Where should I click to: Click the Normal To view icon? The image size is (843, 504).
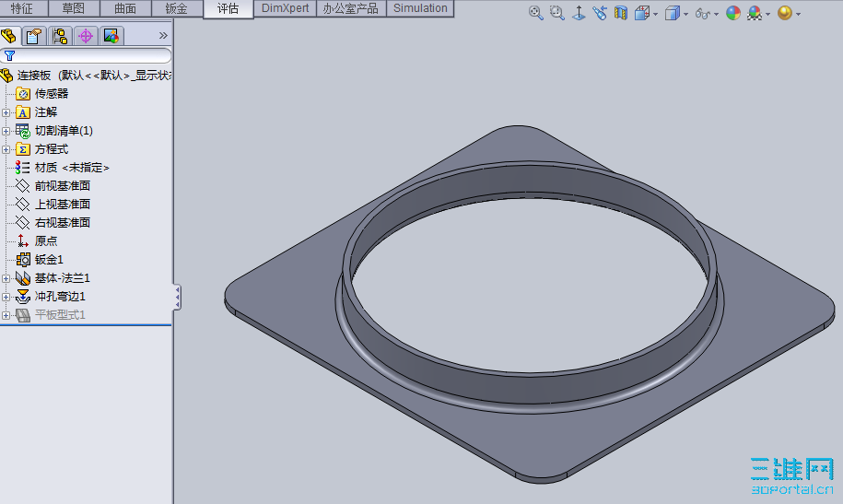coord(579,13)
